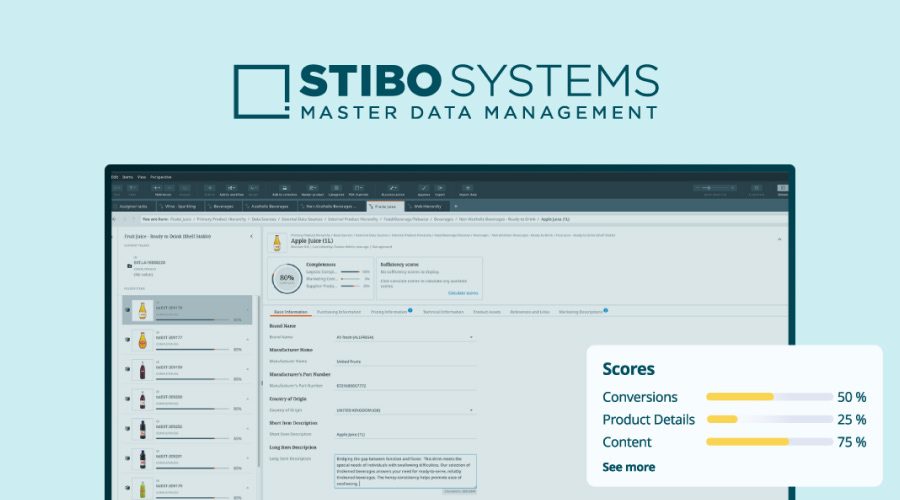Click Apple Juice (1L) in the breadcrumb

[555, 219]
